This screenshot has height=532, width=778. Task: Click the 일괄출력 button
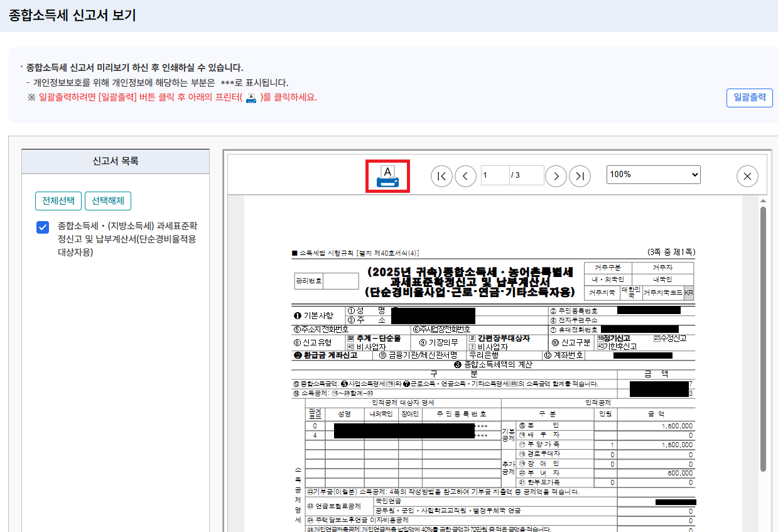coord(750,98)
